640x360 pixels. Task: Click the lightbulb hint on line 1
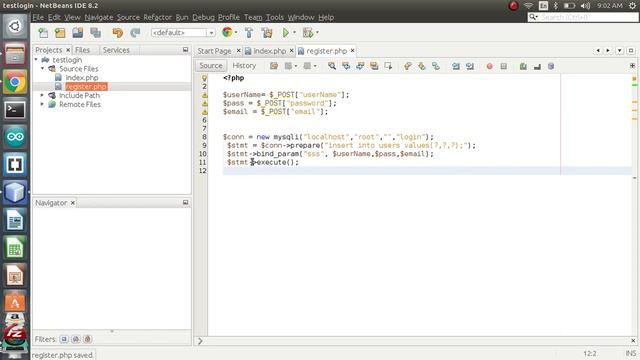[x=204, y=78]
